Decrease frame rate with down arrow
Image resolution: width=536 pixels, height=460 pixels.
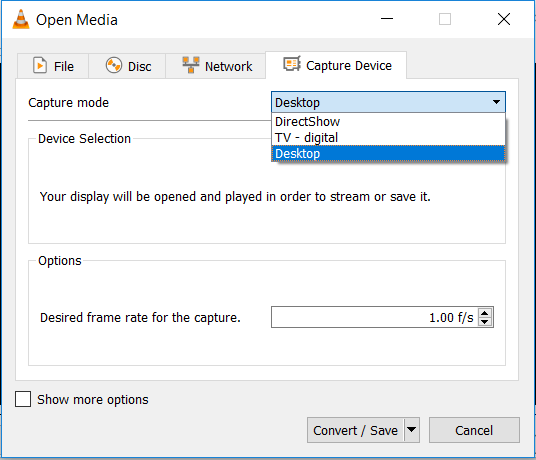485,322
